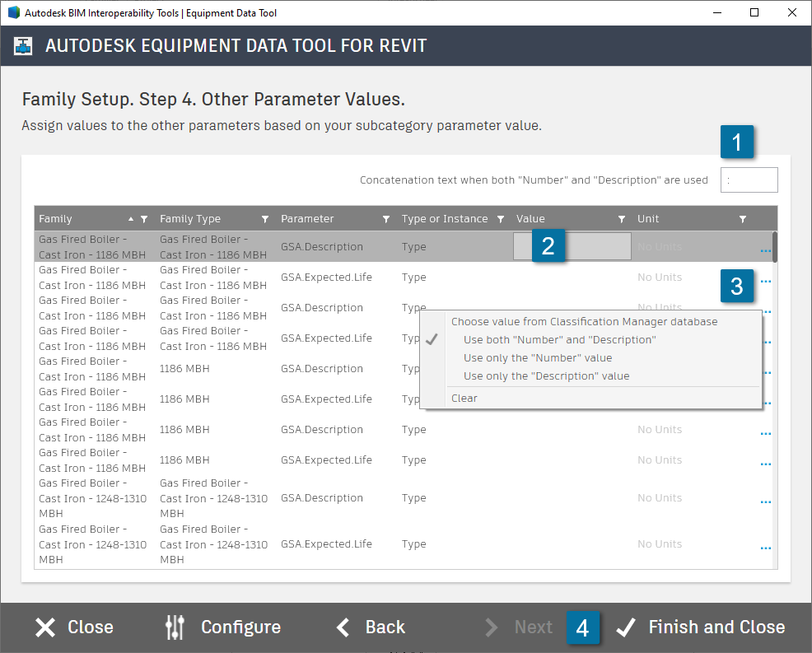Click 'Finish and Close'

(x=716, y=627)
